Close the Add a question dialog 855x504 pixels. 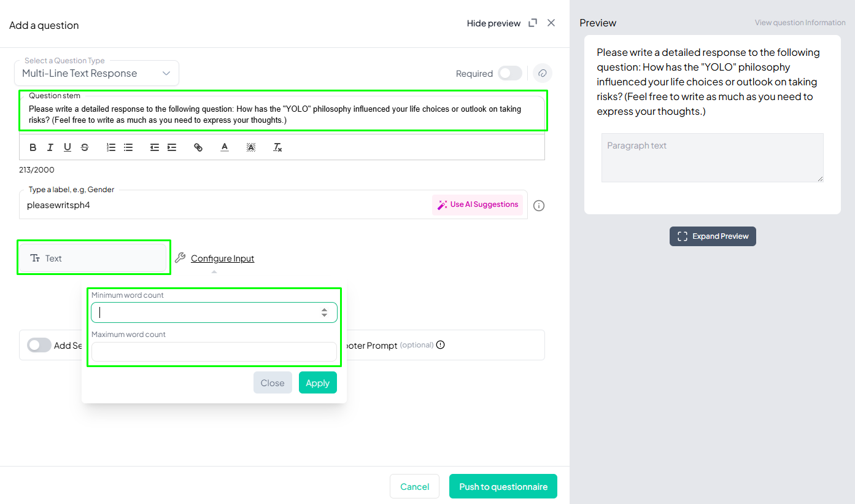(x=551, y=23)
